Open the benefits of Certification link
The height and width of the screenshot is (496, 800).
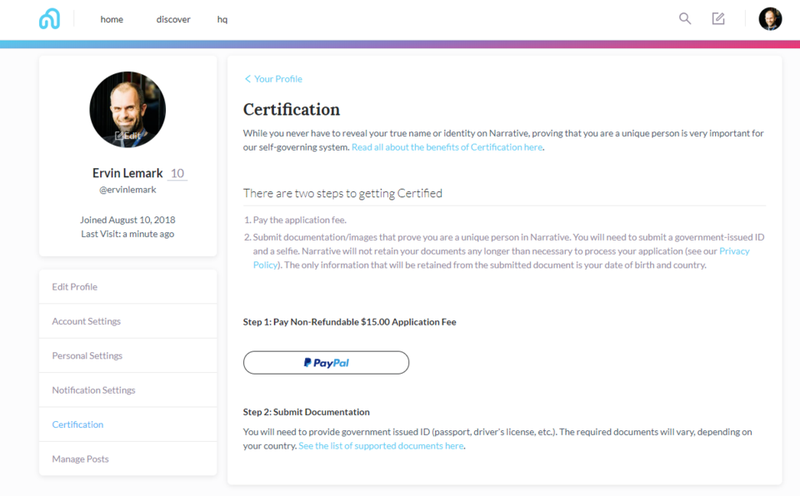pos(447,147)
